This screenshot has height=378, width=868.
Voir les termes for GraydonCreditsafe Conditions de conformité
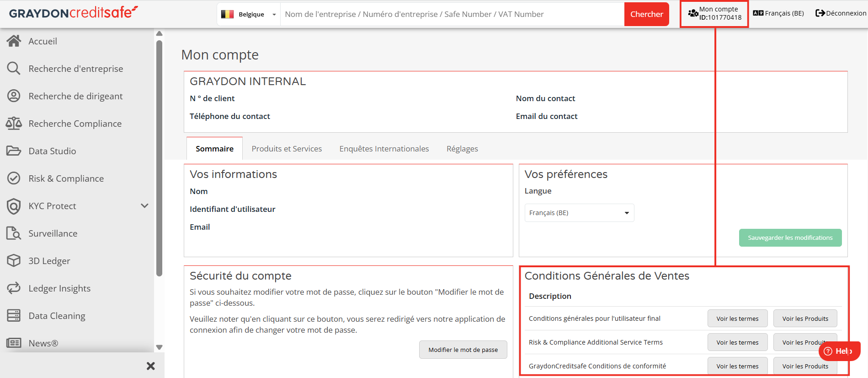[737, 366]
